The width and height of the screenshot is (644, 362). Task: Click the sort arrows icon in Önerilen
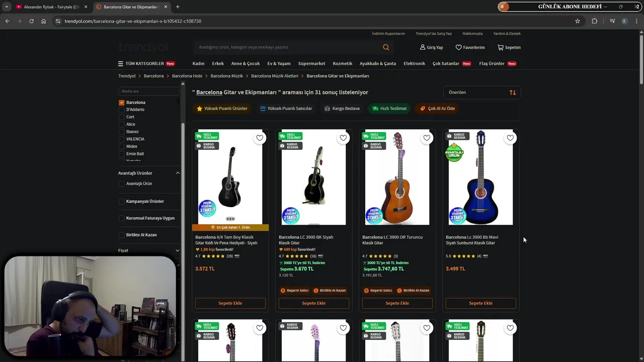tap(513, 93)
